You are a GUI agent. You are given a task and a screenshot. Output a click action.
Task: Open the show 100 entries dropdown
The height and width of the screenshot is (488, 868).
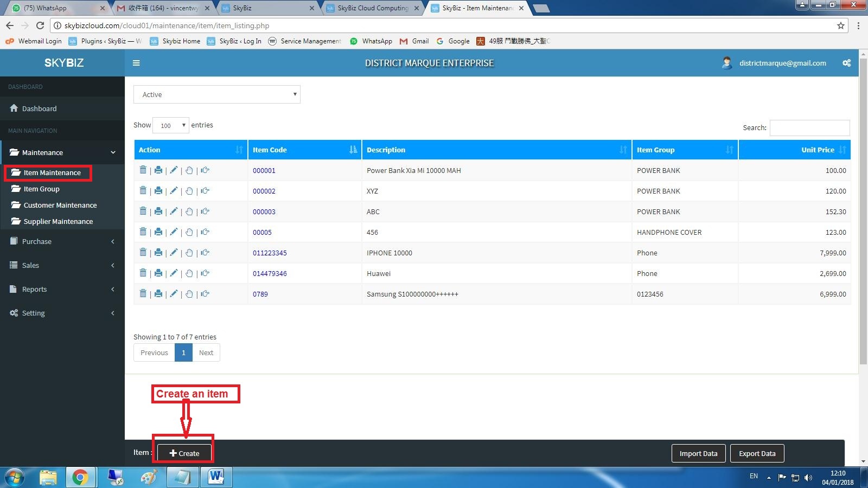(x=171, y=125)
